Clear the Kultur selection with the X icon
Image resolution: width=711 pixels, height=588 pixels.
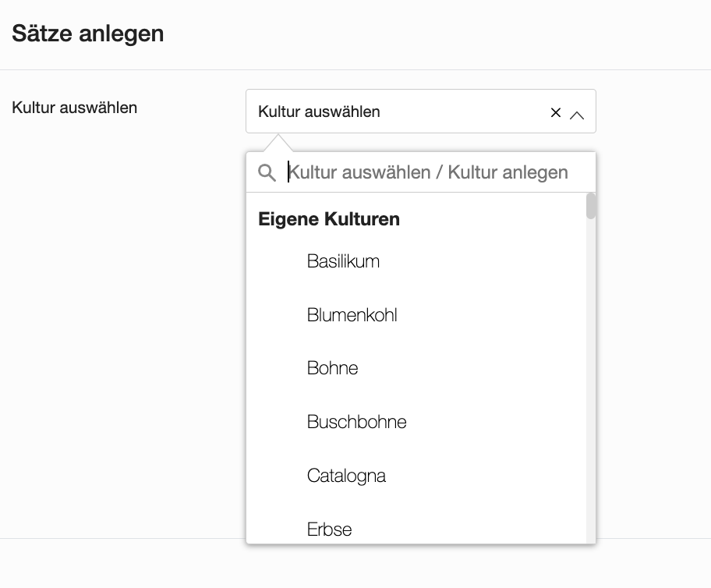[x=555, y=112]
